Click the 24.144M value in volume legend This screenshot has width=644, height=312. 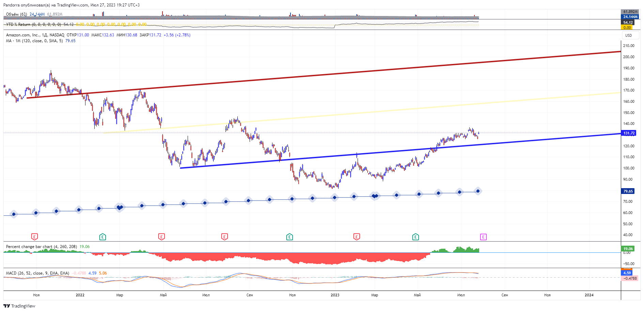(x=37, y=14)
